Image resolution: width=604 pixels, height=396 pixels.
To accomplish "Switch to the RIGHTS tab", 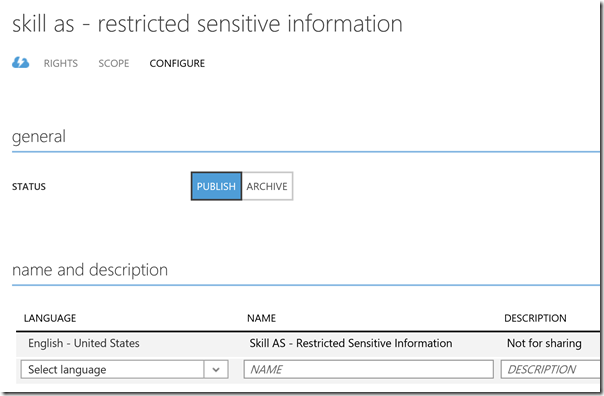I will pos(61,63).
